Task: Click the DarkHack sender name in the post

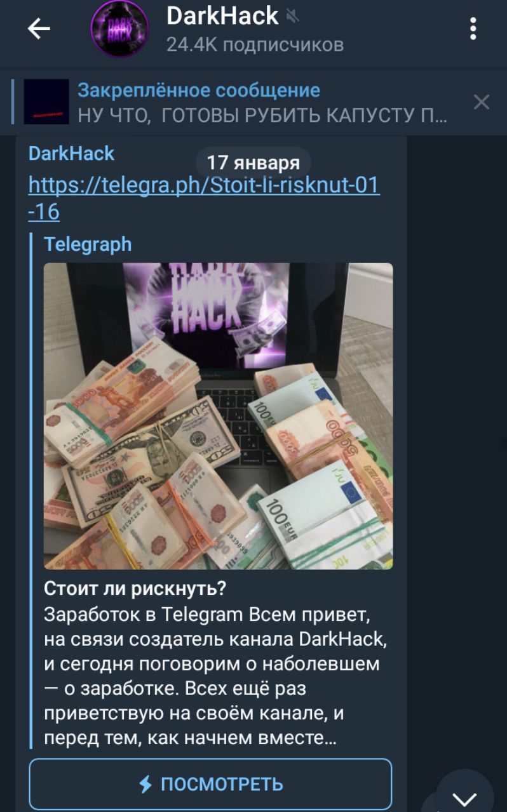Action: click(72, 153)
